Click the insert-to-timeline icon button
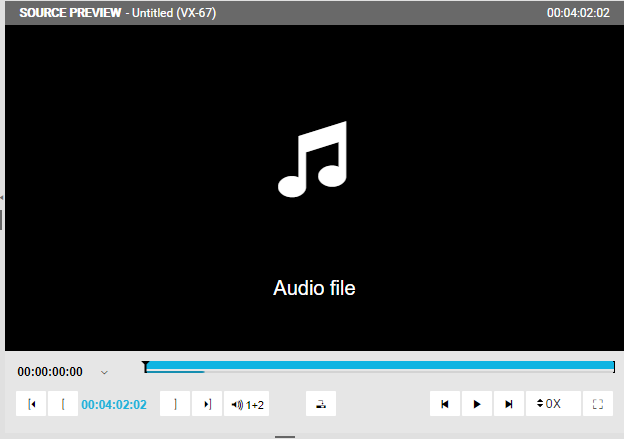 click(x=321, y=404)
